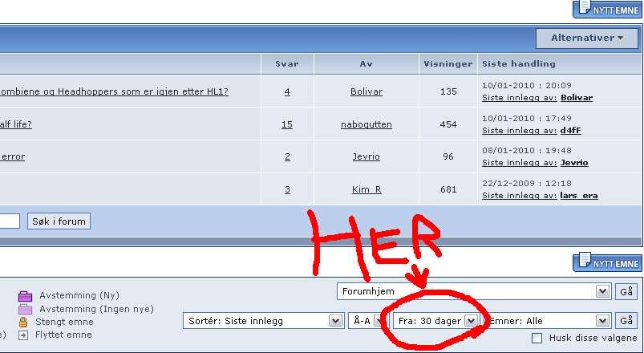This screenshot has height=353, width=644.
Task: Open the Forumhjem jump dropdown
Action: point(474,291)
